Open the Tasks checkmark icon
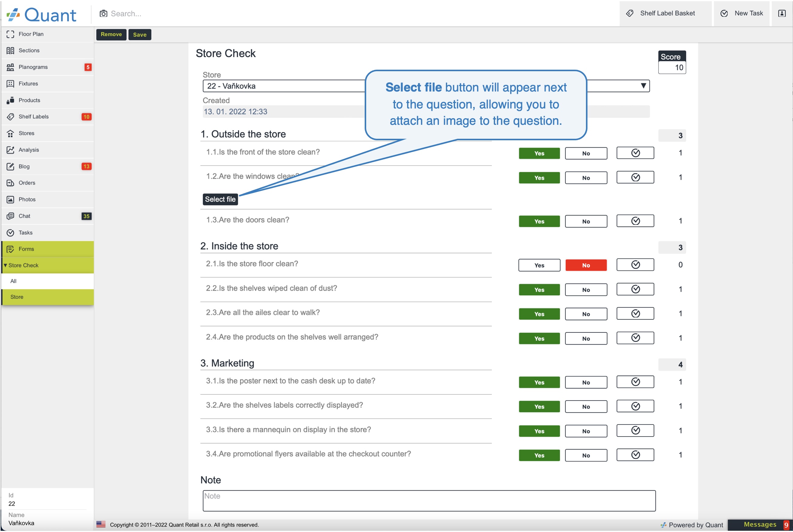This screenshot has height=532, width=793. coord(10,233)
